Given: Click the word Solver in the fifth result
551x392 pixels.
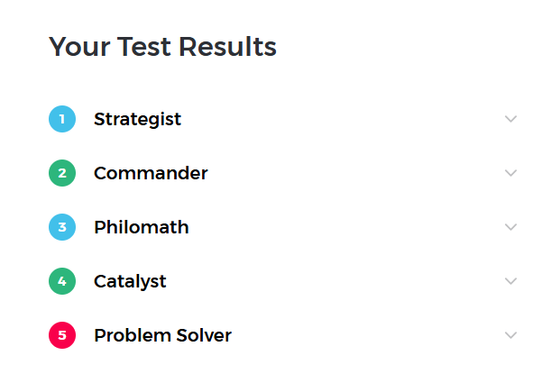Looking at the screenshot, I should (204, 335).
